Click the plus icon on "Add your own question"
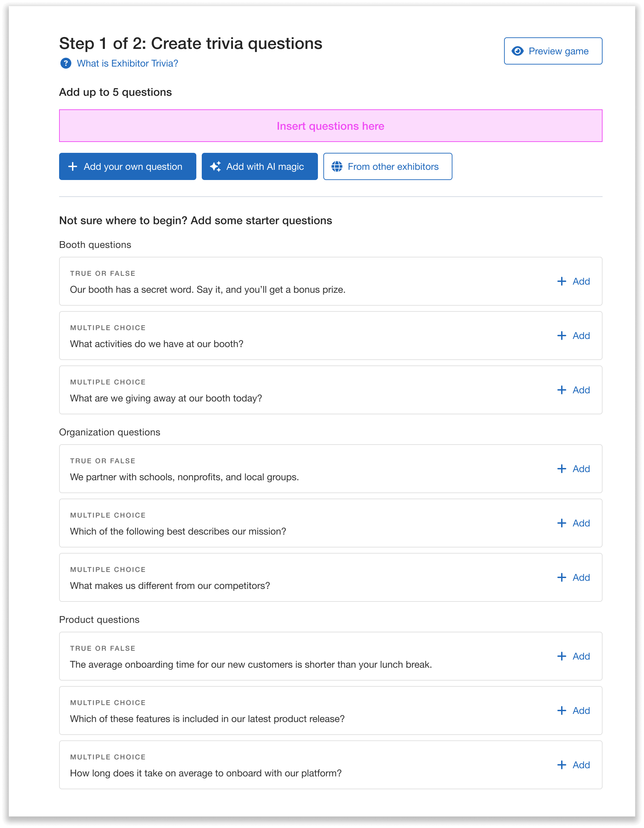This screenshot has height=828, width=644. click(x=72, y=166)
